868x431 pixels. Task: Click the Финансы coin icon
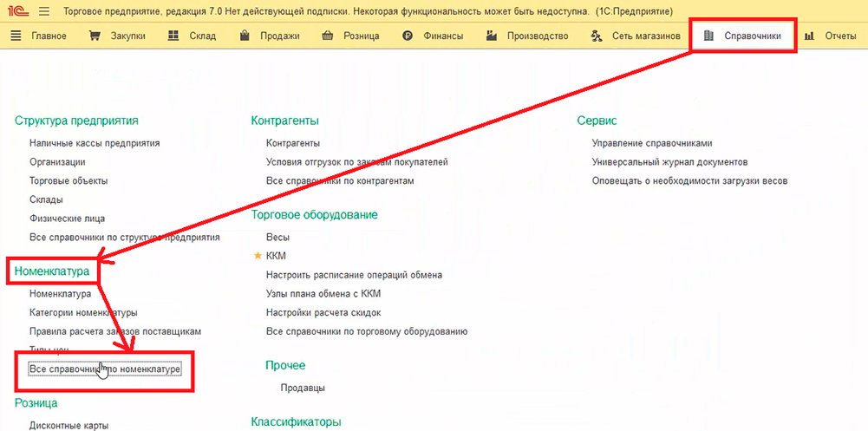pyautogui.click(x=408, y=36)
